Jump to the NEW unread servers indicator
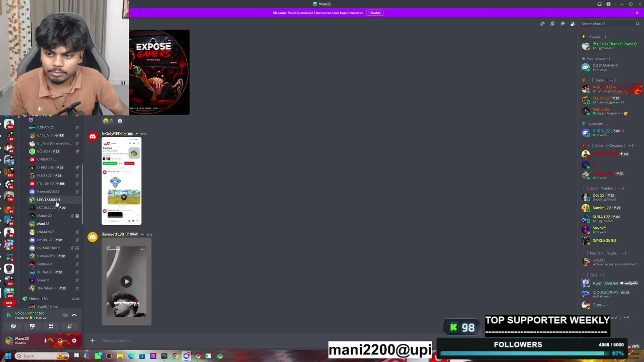 point(9,303)
